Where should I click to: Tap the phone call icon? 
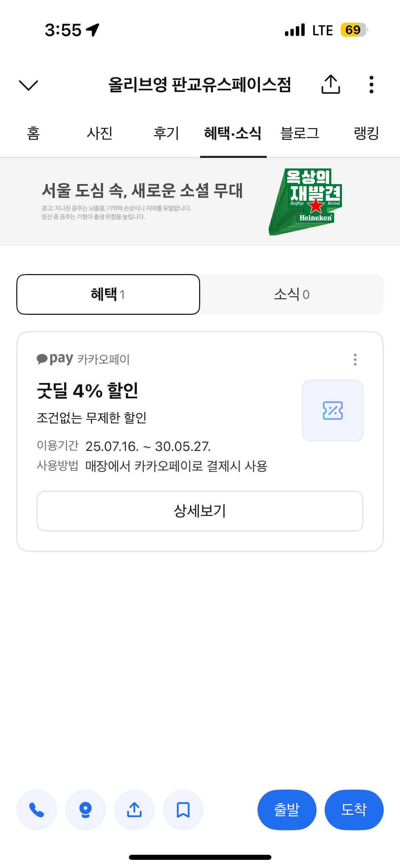click(x=37, y=810)
